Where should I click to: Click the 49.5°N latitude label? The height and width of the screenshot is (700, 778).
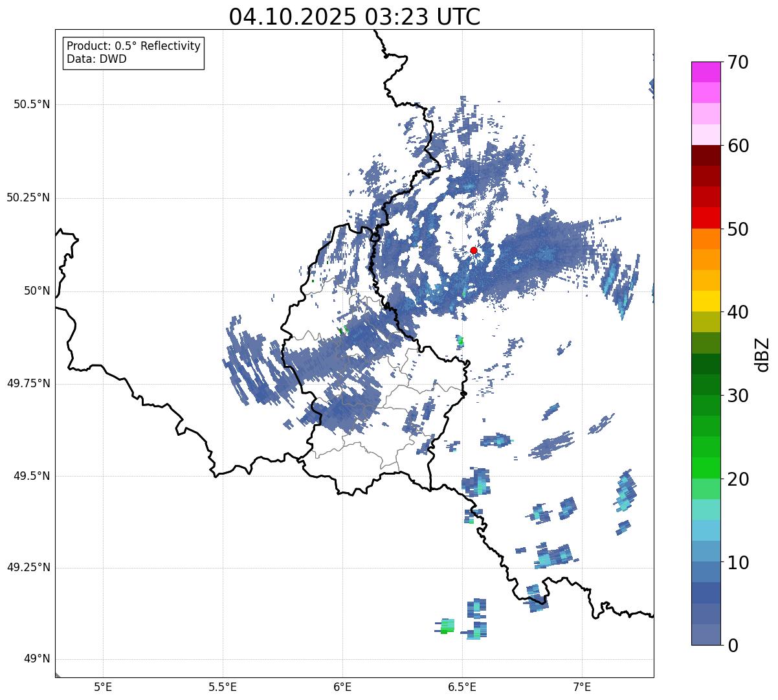point(32,476)
